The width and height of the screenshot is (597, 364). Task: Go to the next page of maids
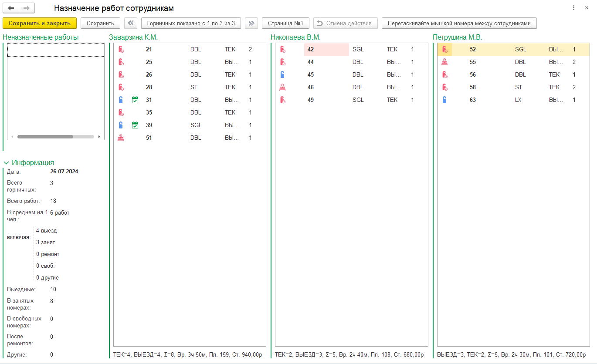(251, 23)
